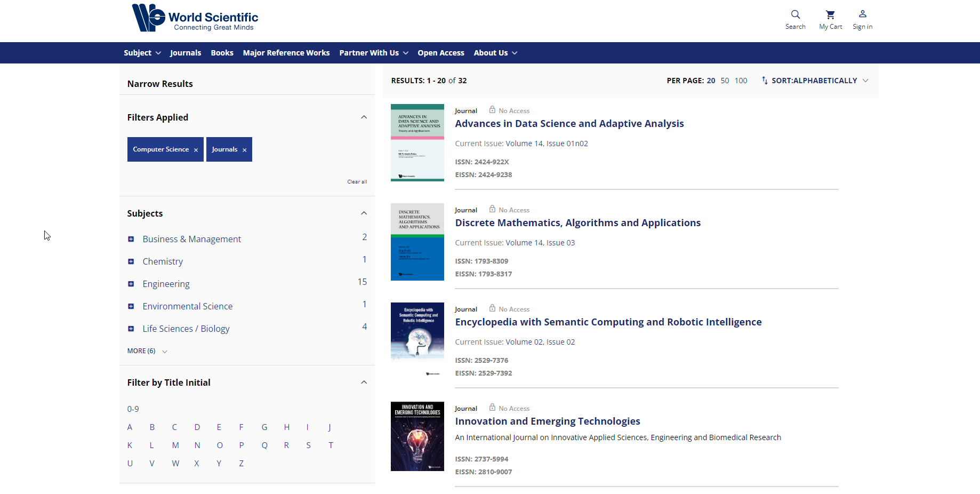
Task: Click the sort arrows icon
Action: point(765,81)
